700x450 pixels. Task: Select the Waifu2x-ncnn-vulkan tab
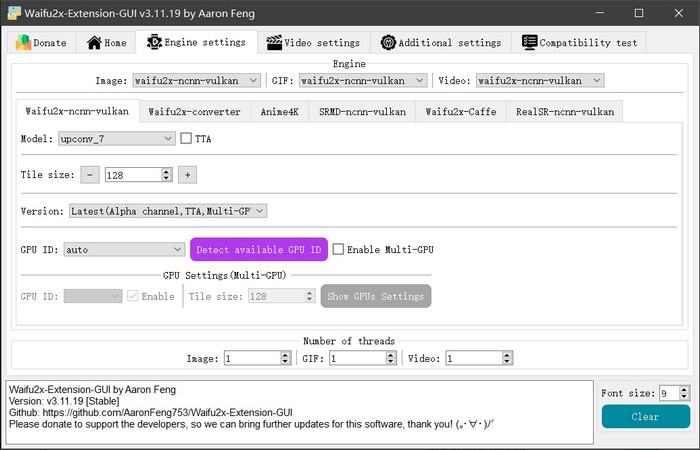point(77,111)
